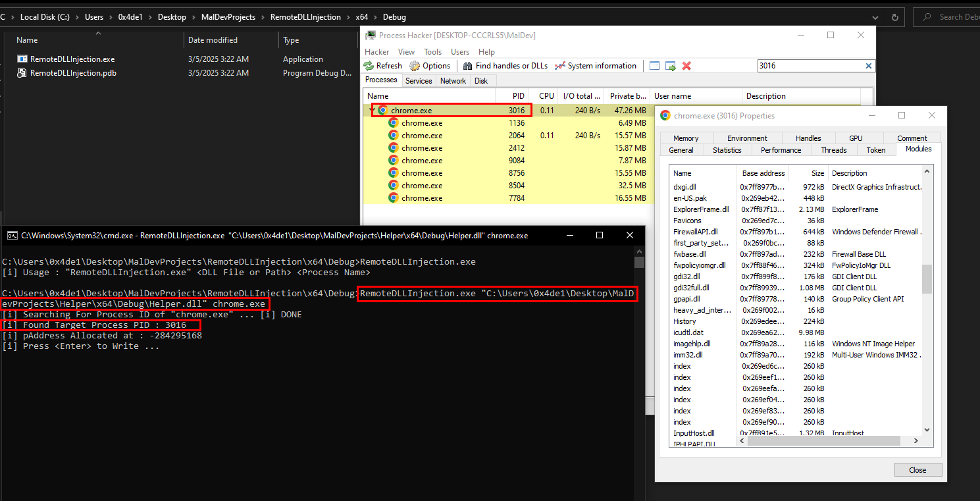This screenshot has width=980, height=501.
Task: Open the Environment tab in Properties
Action: click(x=747, y=138)
